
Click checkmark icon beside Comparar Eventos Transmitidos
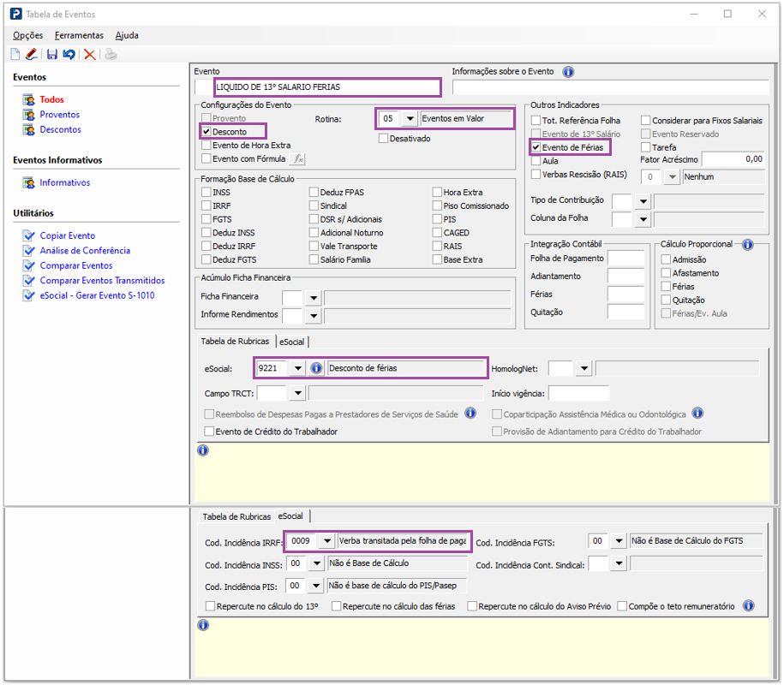point(29,280)
